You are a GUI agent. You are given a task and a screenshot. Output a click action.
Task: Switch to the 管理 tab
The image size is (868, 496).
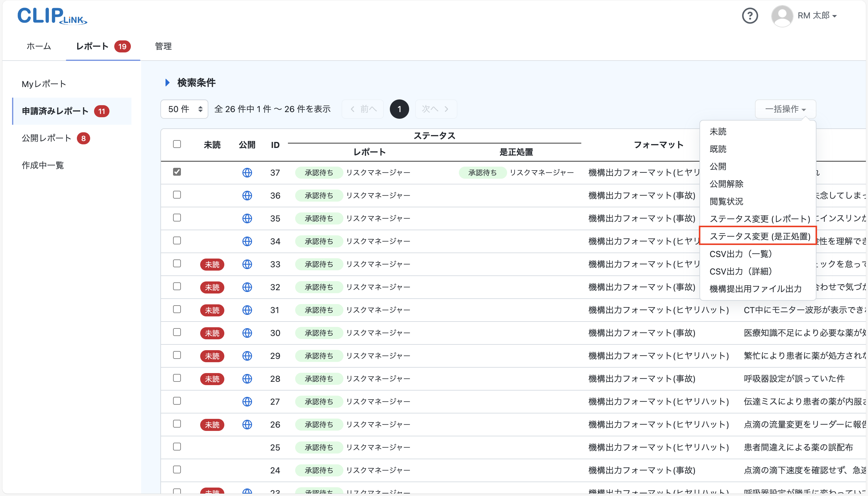coord(163,46)
